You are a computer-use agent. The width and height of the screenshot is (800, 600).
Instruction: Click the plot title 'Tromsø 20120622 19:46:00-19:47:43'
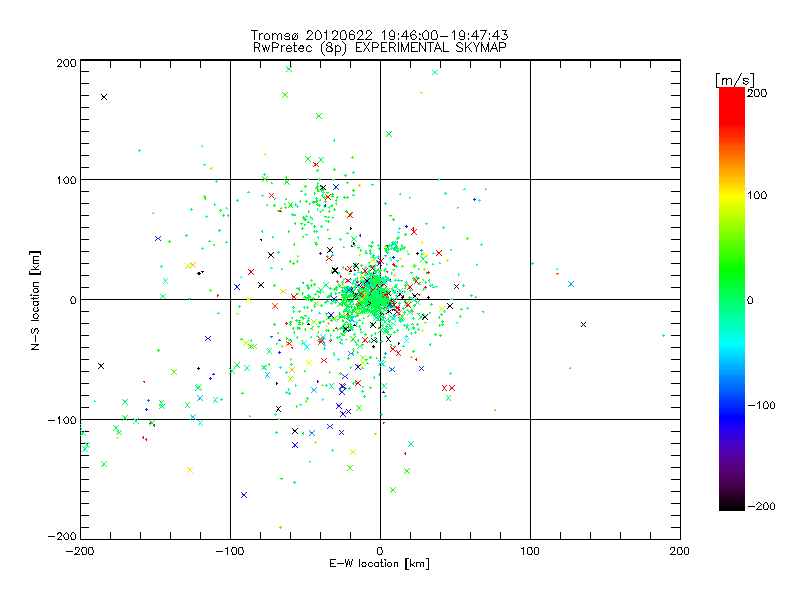point(380,35)
